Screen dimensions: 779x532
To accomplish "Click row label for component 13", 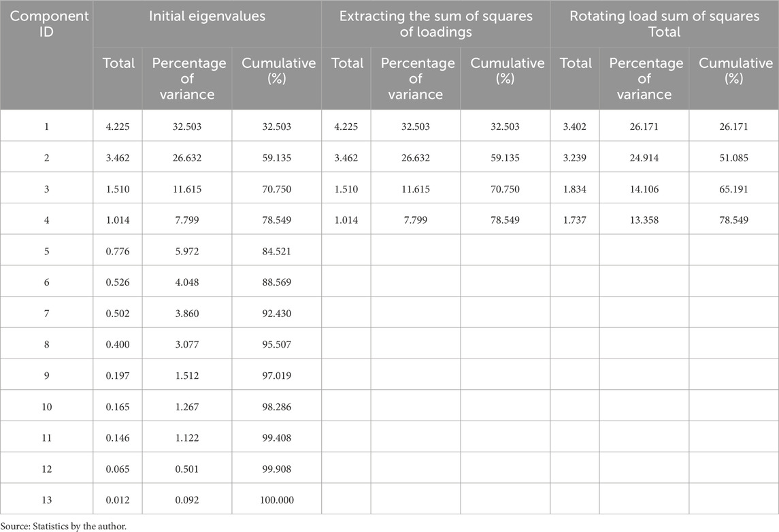I will (x=46, y=500).
